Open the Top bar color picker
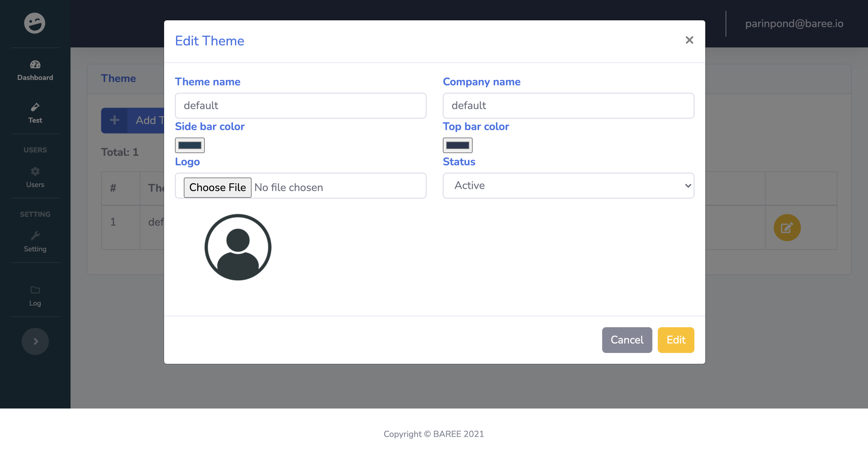Image resolution: width=868 pixels, height=460 pixels. coord(457,145)
